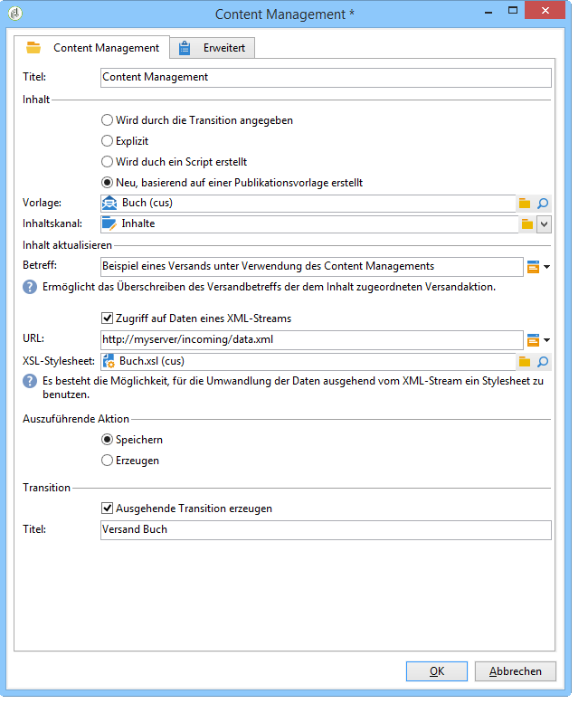Image resolution: width=588 pixels, height=713 pixels.
Task: Click into the URL text field
Action: pos(311,339)
